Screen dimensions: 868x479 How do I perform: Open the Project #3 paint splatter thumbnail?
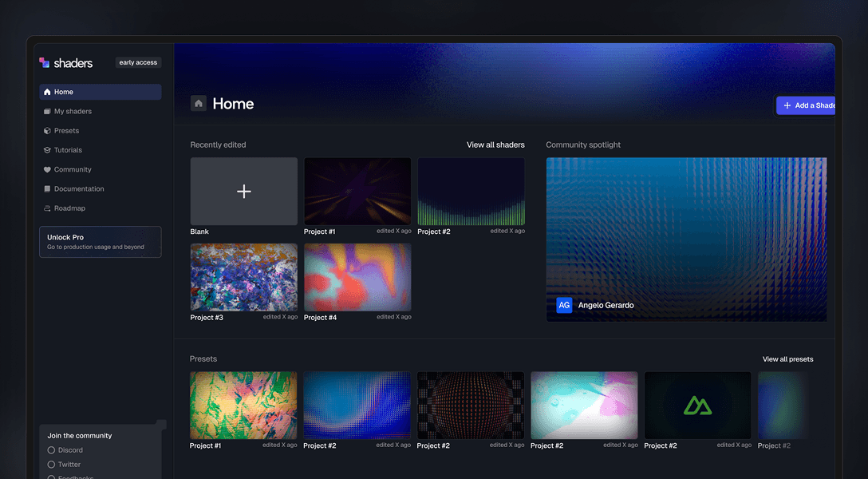[x=244, y=278]
